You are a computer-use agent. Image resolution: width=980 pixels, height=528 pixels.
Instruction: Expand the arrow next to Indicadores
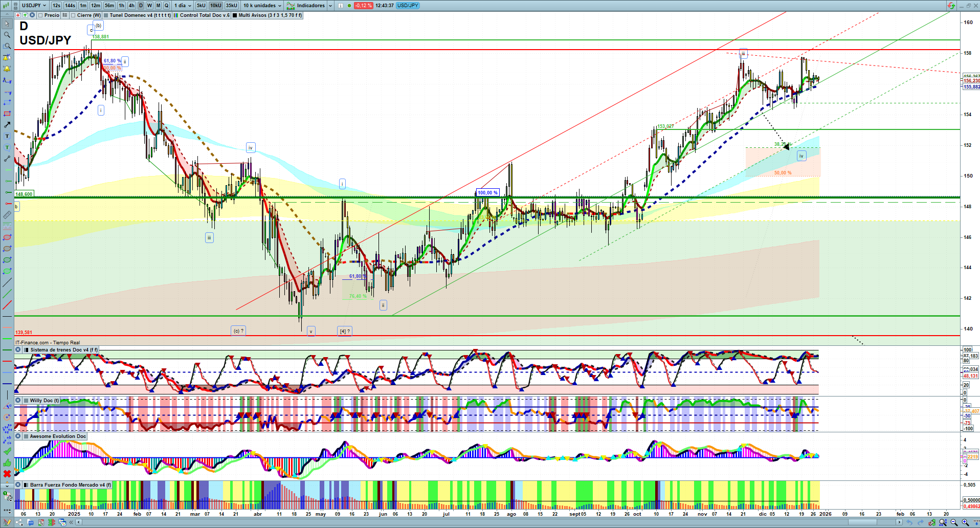(330, 6)
